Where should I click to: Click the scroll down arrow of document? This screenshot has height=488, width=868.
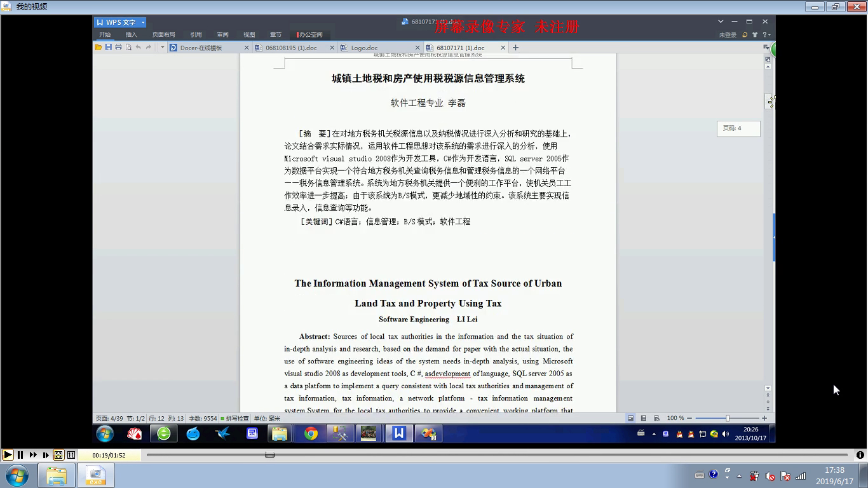[x=768, y=388]
